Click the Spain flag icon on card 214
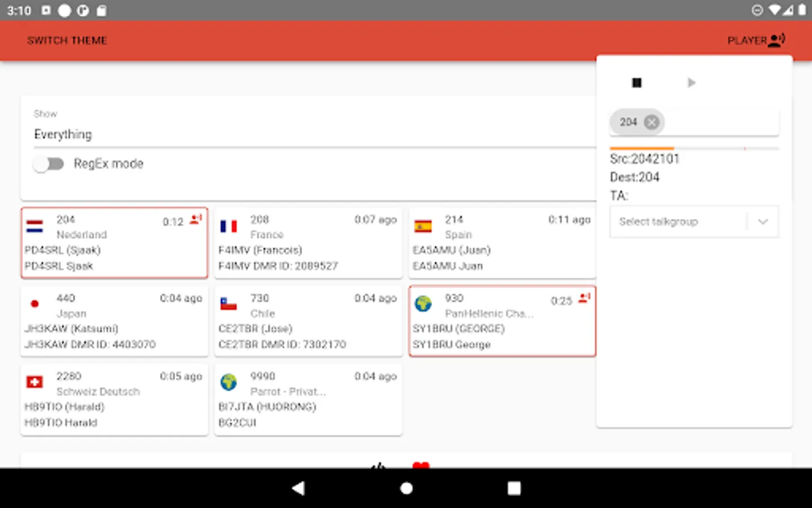 click(x=423, y=227)
